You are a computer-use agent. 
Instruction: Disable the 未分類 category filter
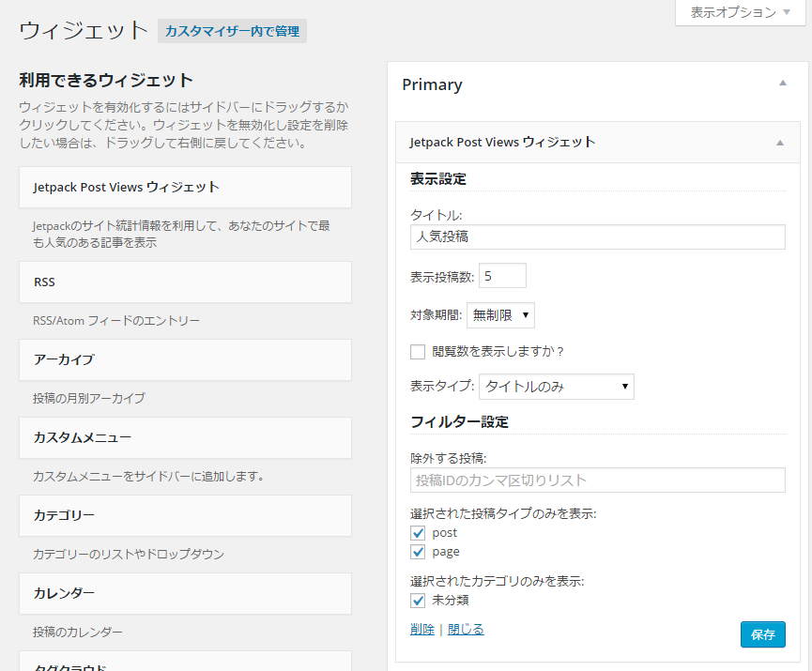click(418, 600)
